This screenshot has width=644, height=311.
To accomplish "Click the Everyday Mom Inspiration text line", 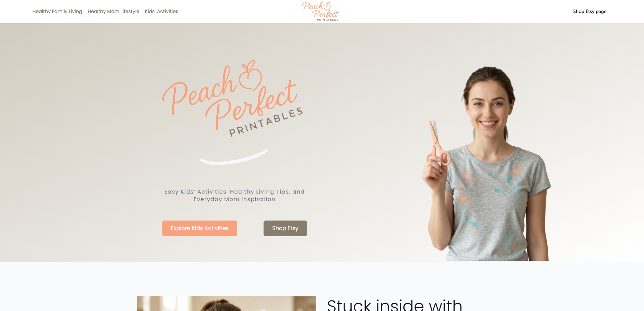I will click(x=234, y=199).
